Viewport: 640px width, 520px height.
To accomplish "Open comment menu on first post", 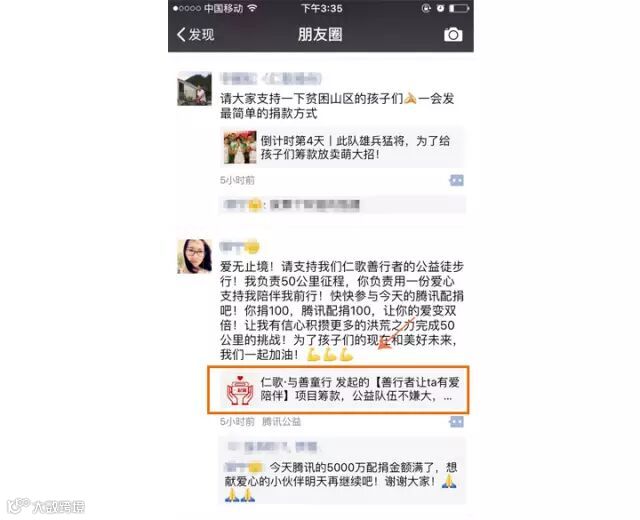I will [456, 180].
